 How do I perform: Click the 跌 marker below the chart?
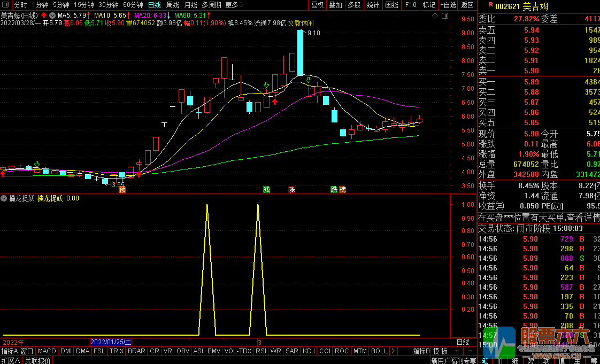point(334,189)
